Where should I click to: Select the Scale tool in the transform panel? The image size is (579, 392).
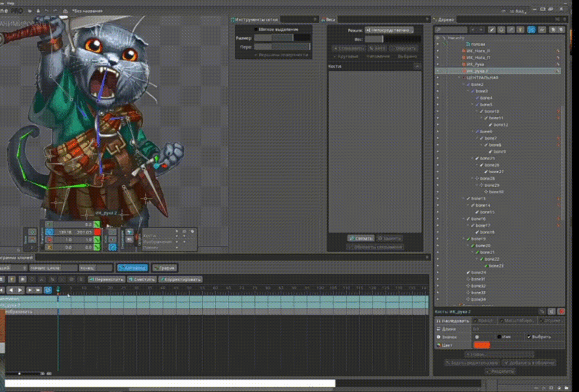point(49,240)
